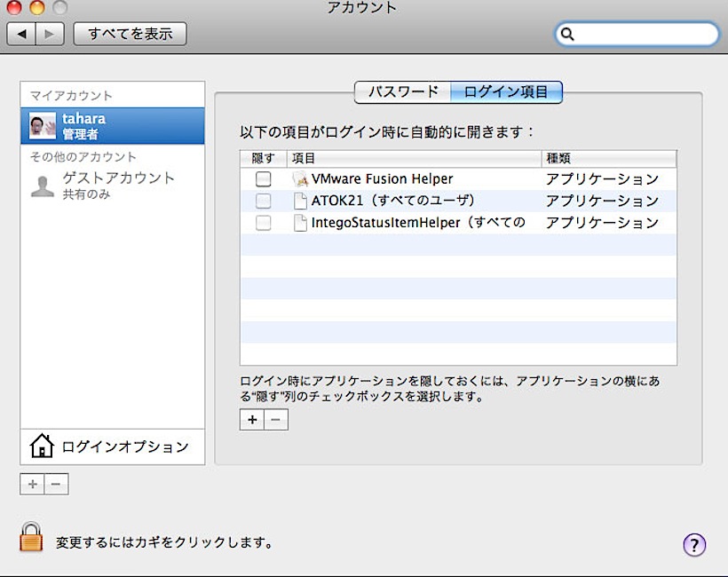Click the 隠す column header
This screenshot has width=728, height=577.
point(264,159)
